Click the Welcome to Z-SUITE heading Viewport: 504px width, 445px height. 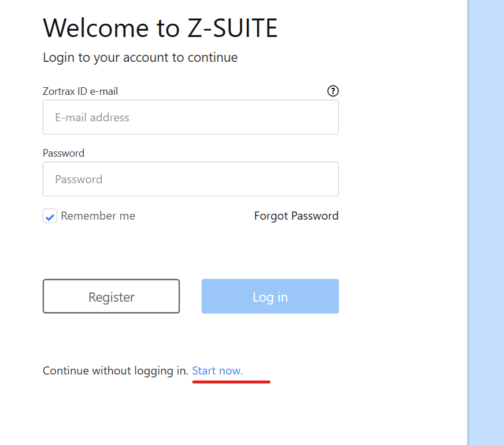(160, 28)
